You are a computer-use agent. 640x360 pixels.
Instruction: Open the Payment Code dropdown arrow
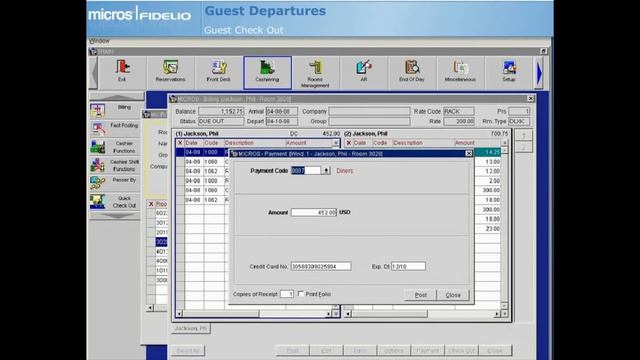(x=326, y=171)
